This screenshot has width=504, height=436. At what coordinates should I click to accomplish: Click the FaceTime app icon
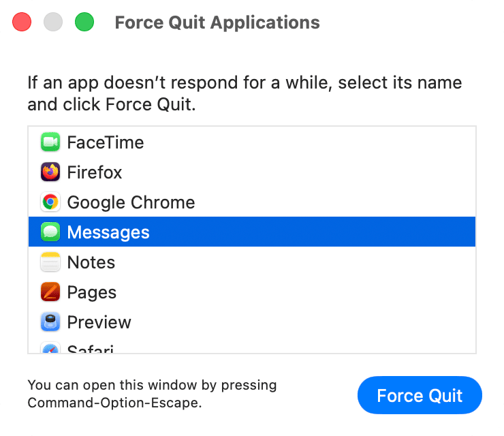pos(50,142)
